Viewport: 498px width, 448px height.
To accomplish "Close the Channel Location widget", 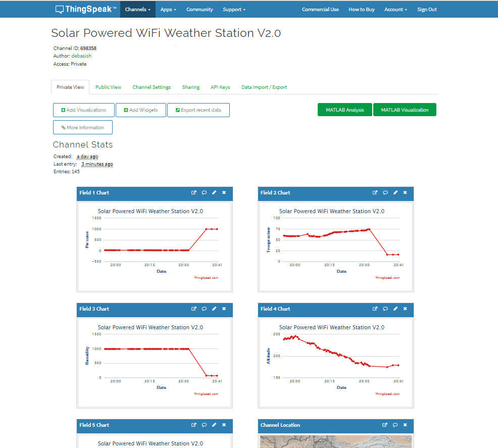I will point(405,425).
